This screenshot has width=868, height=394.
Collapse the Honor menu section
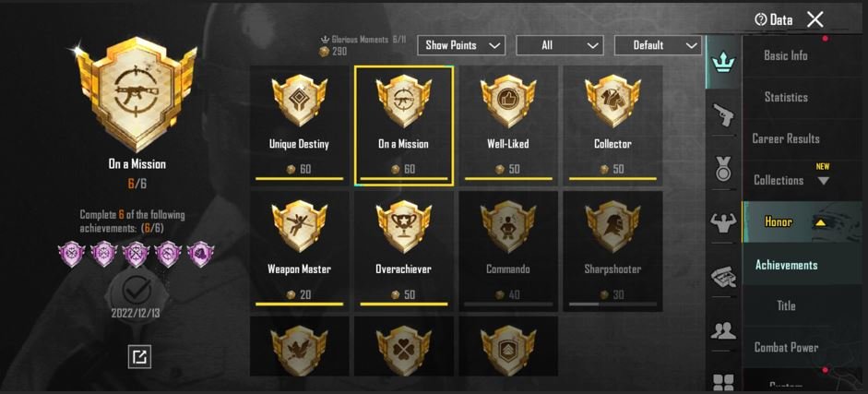pos(822,222)
